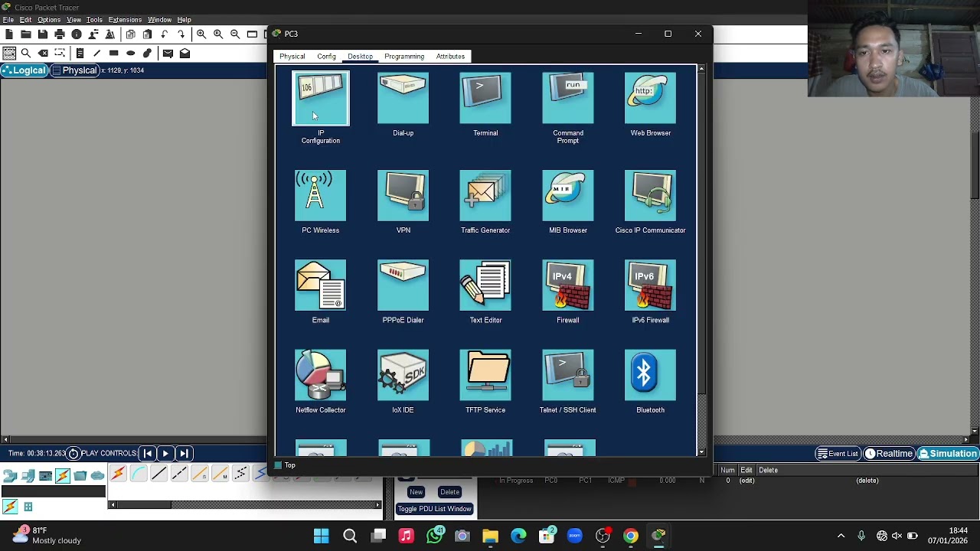Click the Add Simple PDU envelope icon
Viewport: 980px width, 551px height.
(x=168, y=54)
